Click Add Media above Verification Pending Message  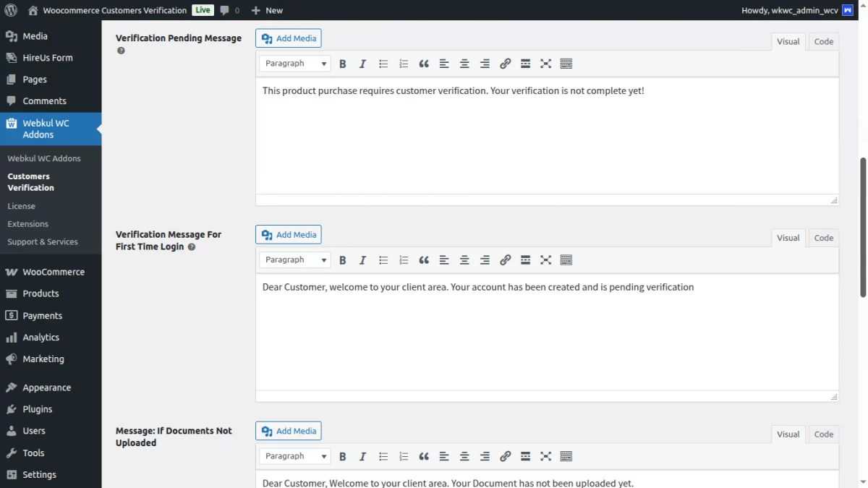point(289,38)
